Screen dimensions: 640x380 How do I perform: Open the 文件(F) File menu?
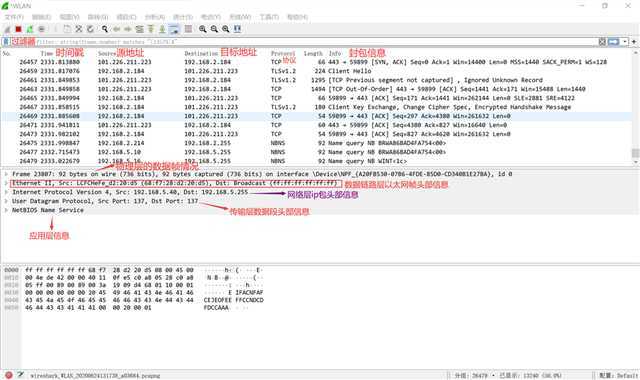14,17
